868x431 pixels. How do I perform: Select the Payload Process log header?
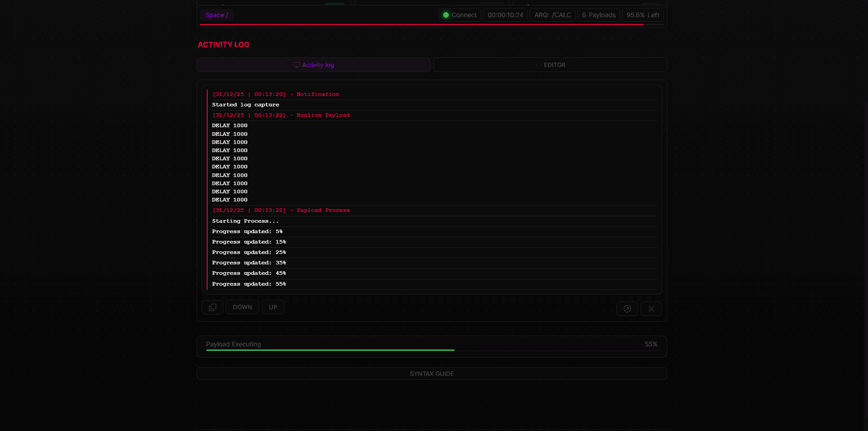click(281, 210)
